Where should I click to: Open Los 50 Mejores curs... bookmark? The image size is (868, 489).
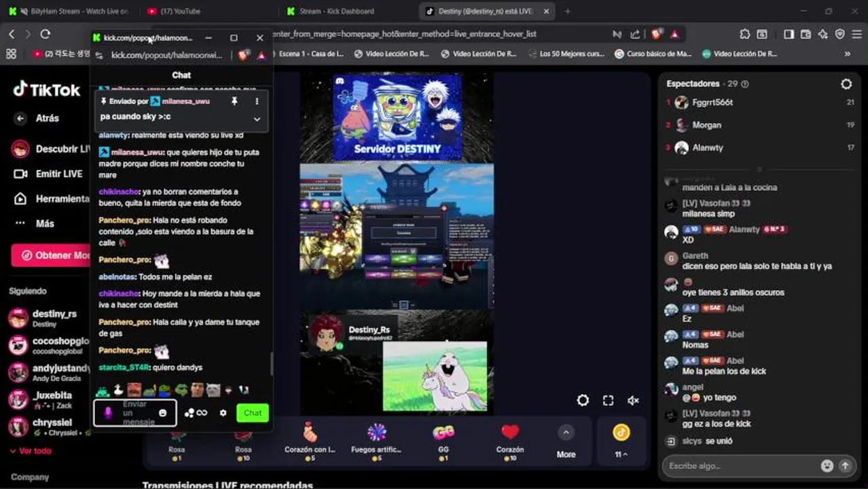coord(565,54)
